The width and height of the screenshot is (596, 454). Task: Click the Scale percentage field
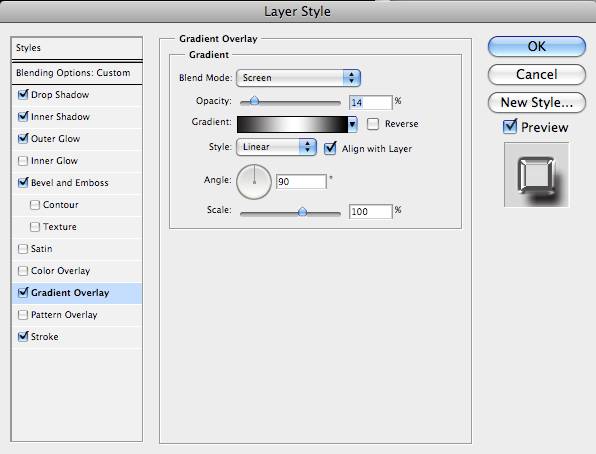click(x=371, y=211)
